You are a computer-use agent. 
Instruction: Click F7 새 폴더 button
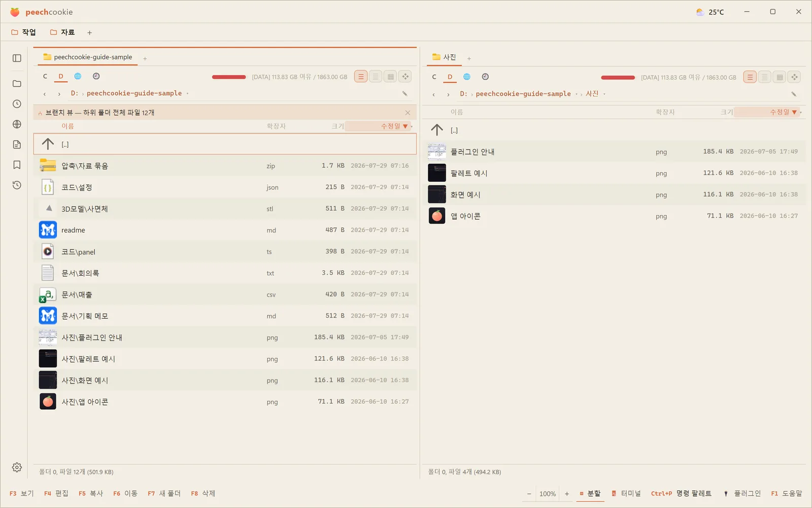pyautogui.click(x=164, y=493)
